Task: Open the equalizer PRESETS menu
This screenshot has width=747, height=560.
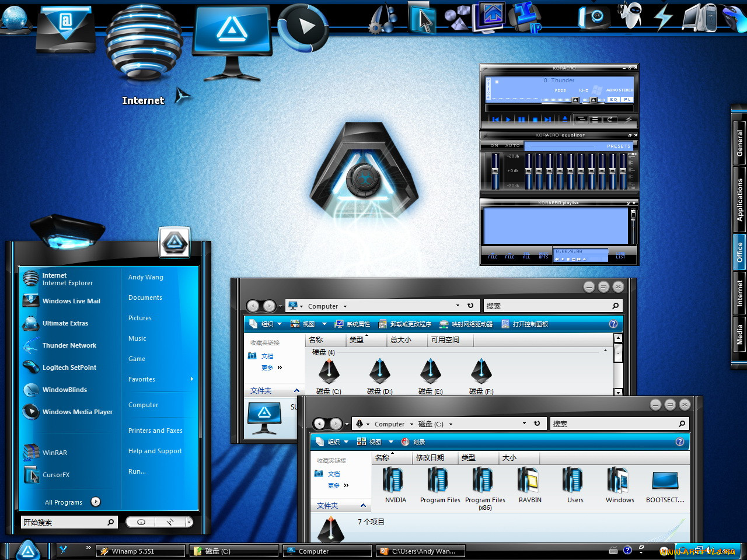Action: [618, 146]
